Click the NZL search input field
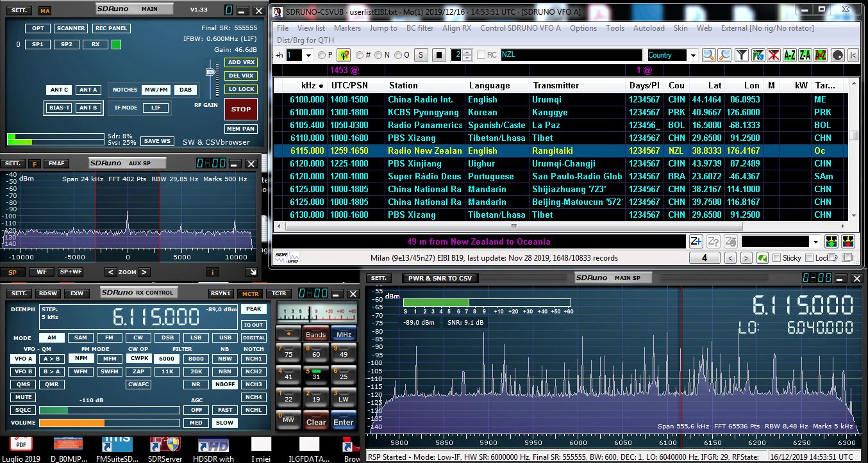 click(x=571, y=55)
